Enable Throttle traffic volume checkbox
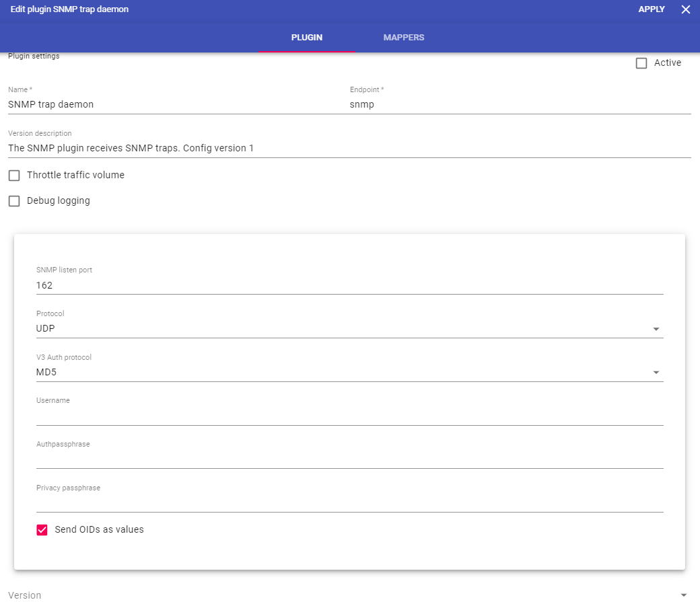The width and height of the screenshot is (700, 602). click(x=14, y=176)
